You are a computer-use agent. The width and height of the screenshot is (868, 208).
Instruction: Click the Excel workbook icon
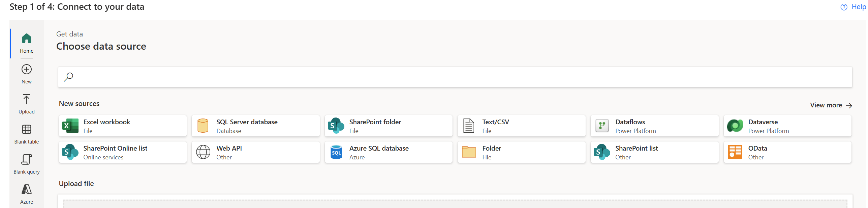70,126
